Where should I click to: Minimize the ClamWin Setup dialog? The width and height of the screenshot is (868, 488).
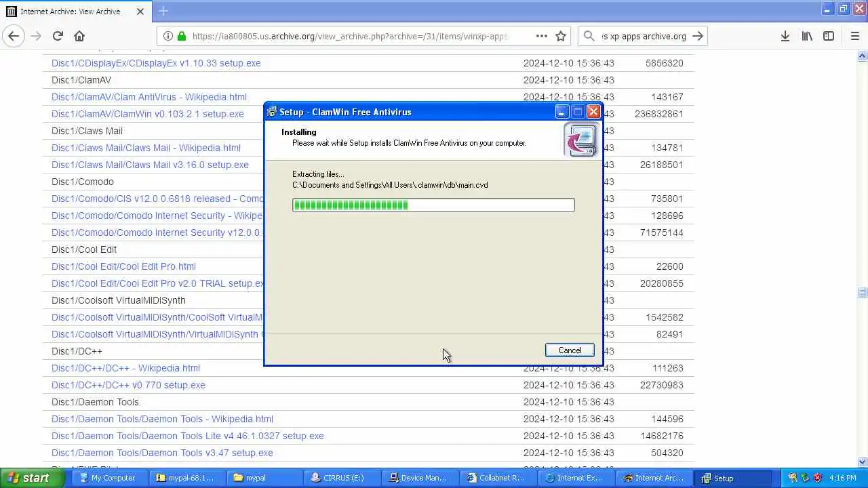click(x=562, y=112)
